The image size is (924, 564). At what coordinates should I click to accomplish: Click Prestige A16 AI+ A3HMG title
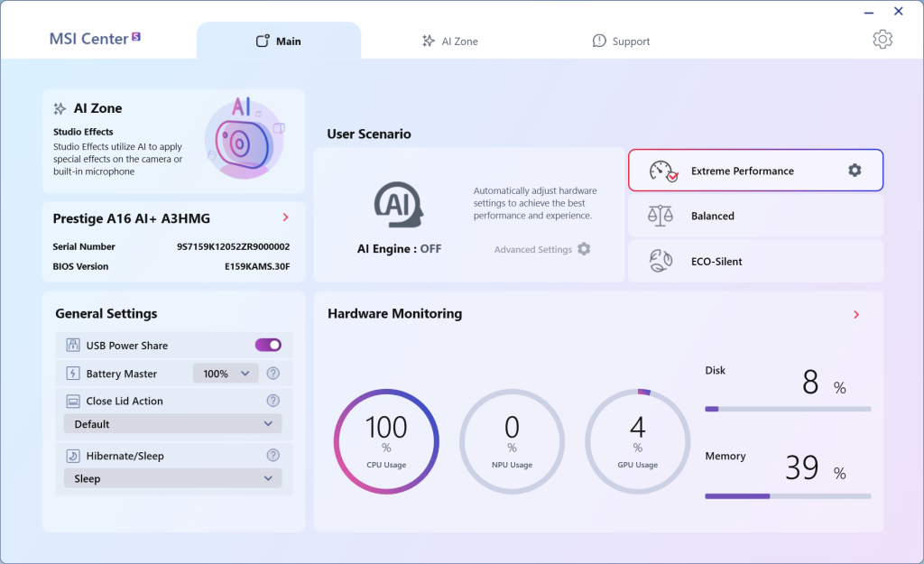coord(132,218)
